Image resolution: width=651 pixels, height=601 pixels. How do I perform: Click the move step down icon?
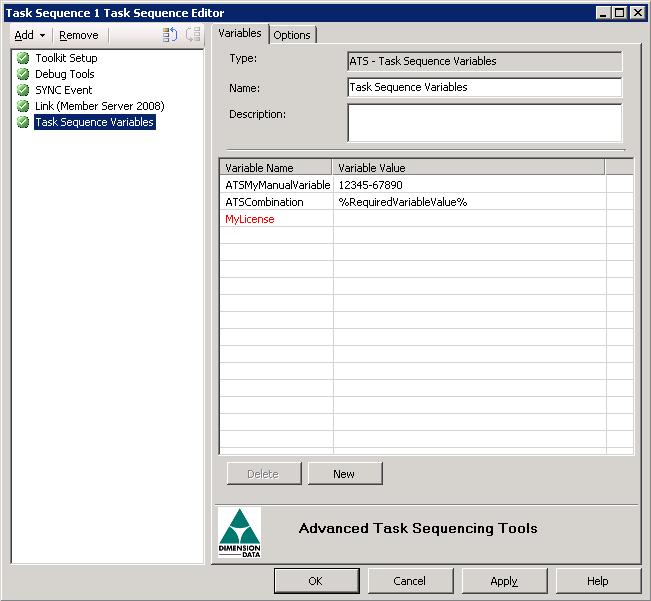pos(193,34)
